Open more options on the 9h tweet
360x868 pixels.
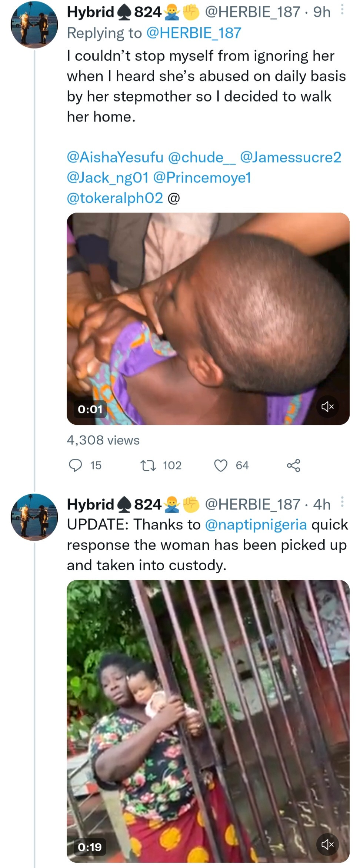click(x=342, y=10)
